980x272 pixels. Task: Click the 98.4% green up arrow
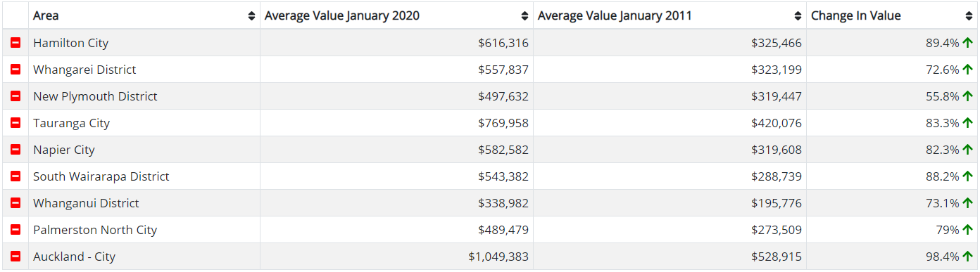[x=967, y=257]
